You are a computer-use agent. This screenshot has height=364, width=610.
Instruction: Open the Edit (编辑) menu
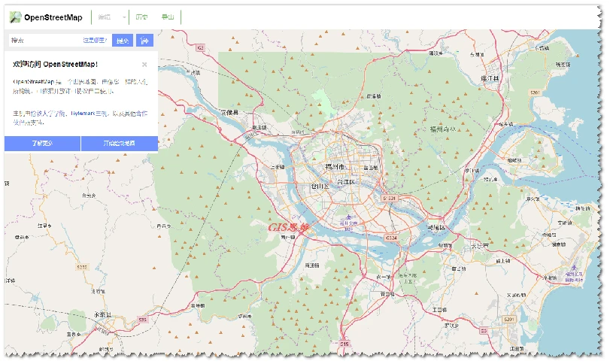point(105,17)
